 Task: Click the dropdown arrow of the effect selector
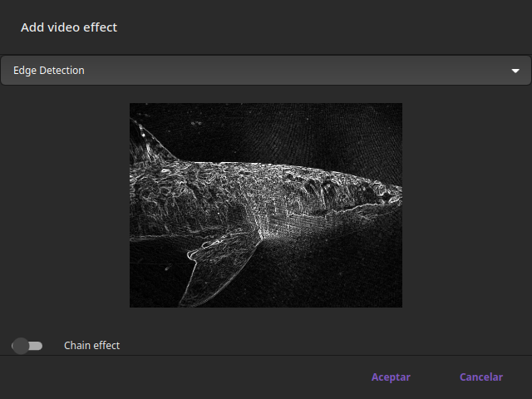[515, 71]
